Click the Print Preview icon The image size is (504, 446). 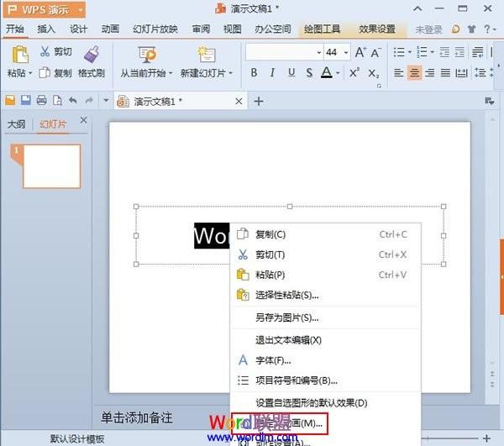(x=57, y=101)
